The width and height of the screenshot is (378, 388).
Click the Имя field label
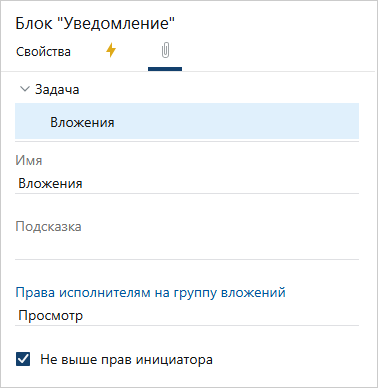tap(29, 160)
